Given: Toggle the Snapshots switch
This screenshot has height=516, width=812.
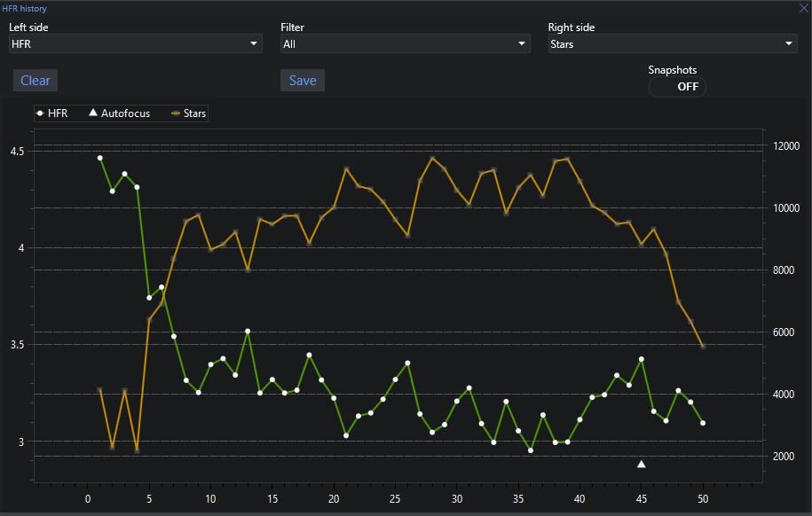Looking at the screenshot, I should pos(678,87).
